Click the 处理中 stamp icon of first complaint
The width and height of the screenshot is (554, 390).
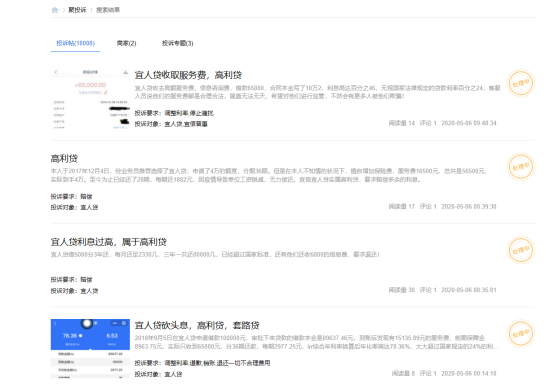click(x=521, y=83)
